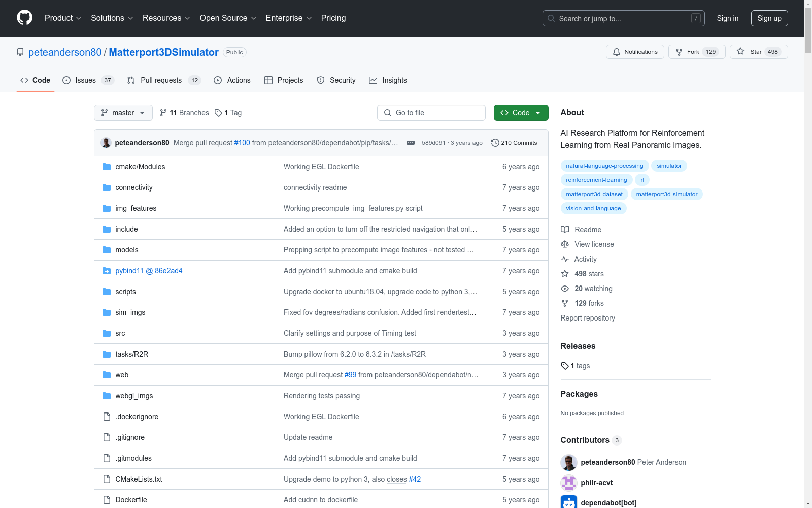This screenshot has width=812, height=508.
Task: Click the cmake/Modules folder icon
Action: tap(107, 167)
